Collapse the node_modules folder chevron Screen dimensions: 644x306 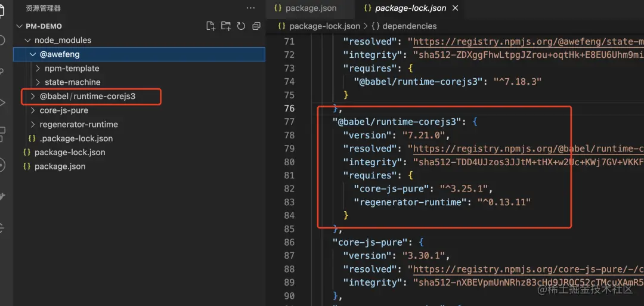click(27, 40)
